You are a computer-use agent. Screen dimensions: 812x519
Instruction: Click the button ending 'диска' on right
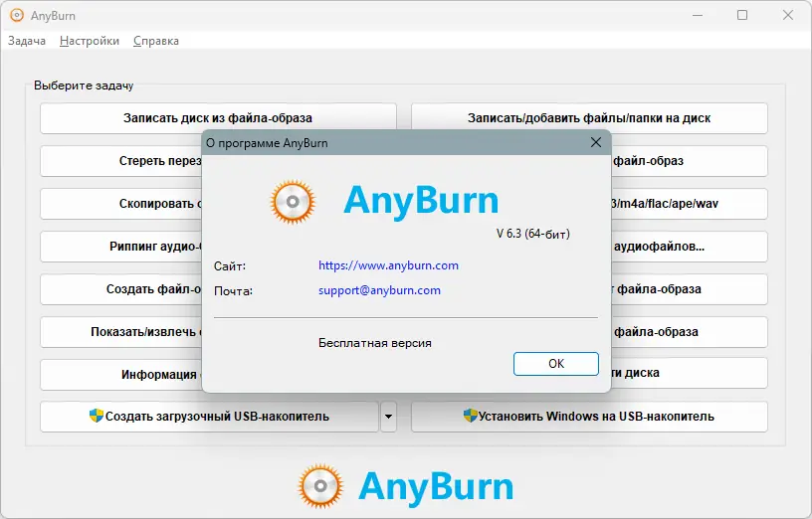point(690,373)
